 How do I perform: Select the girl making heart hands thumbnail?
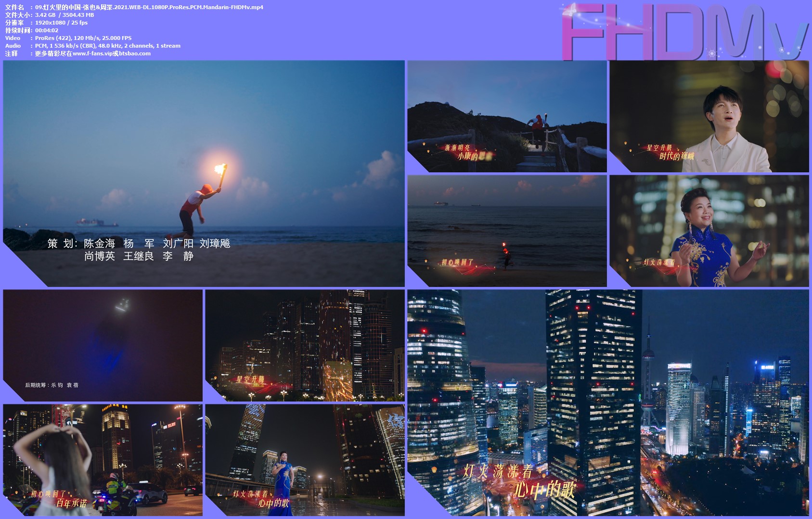(103, 460)
